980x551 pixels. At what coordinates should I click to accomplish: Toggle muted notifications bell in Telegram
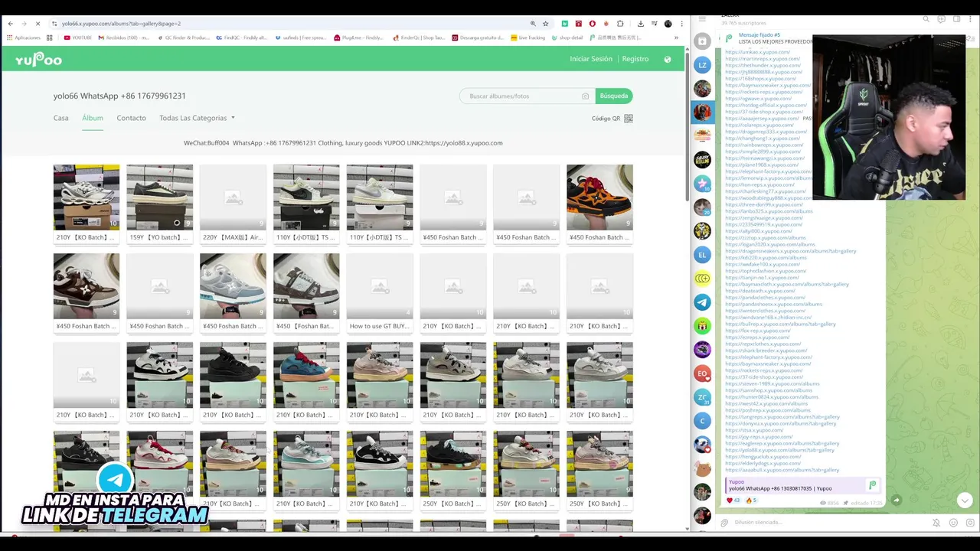tap(936, 523)
